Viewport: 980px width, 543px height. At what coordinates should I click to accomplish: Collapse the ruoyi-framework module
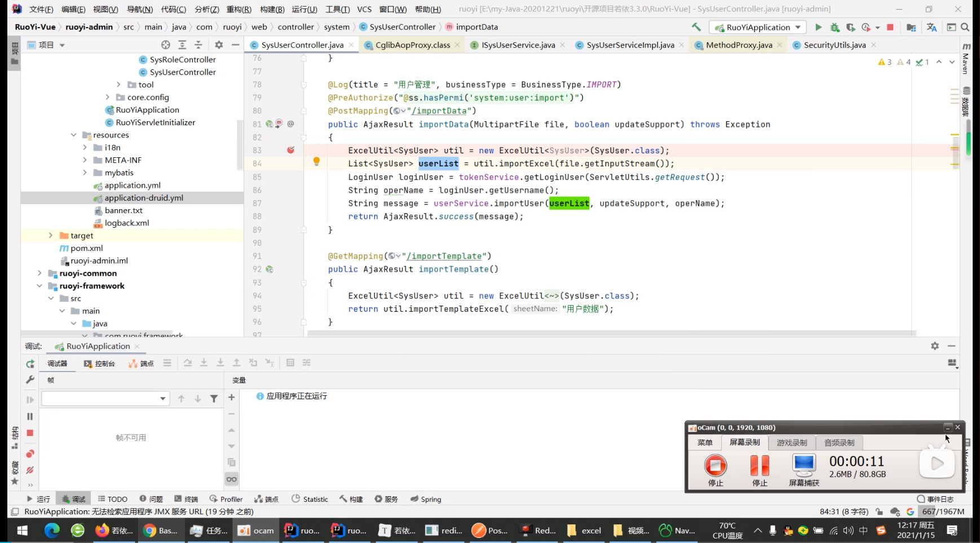39,286
